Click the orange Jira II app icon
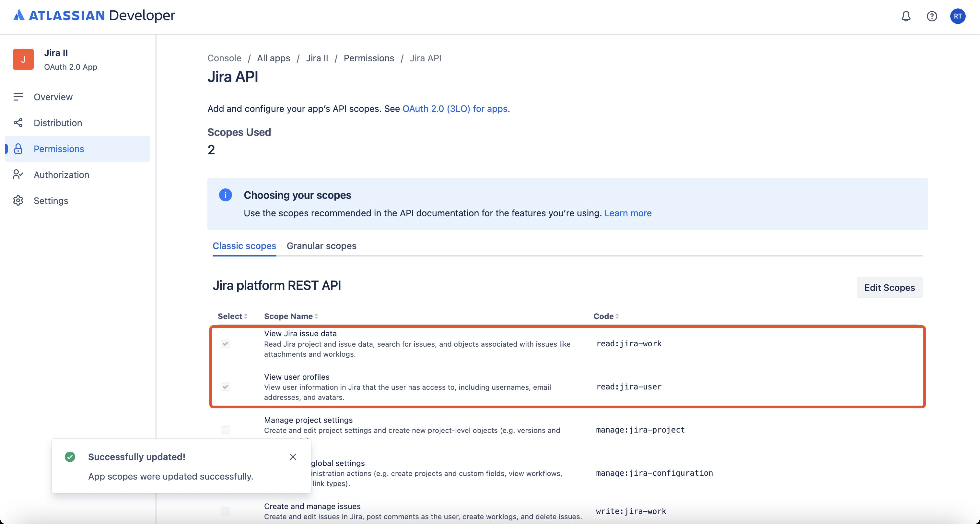Screen dimensions: 980x524 pos(23,59)
